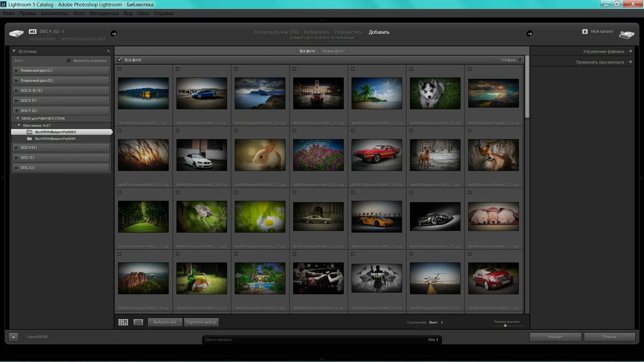644x362 pixels.
Task: Check the husky puppy photo checkbox
Action: 411,69
